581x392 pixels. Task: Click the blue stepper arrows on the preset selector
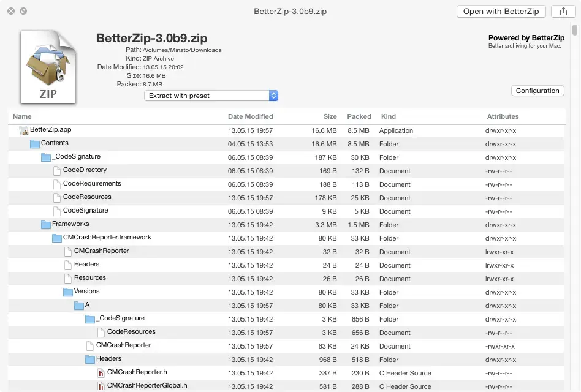[273, 96]
